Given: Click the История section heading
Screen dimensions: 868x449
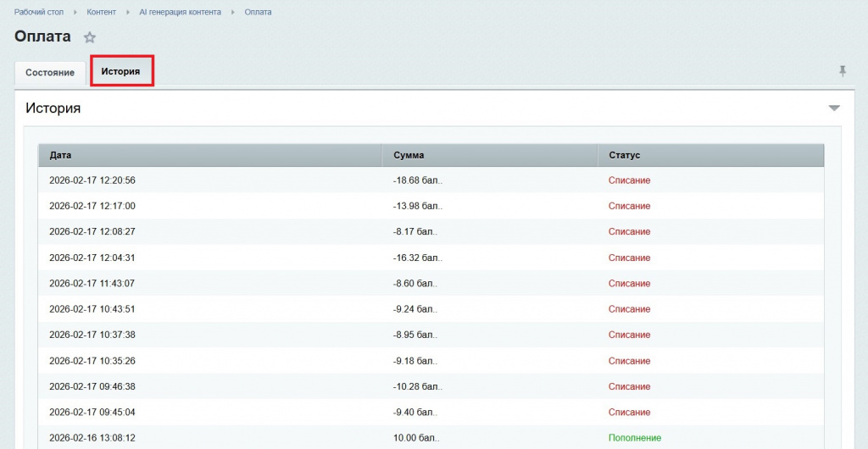Looking at the screenshot, I should pos(53,108).
